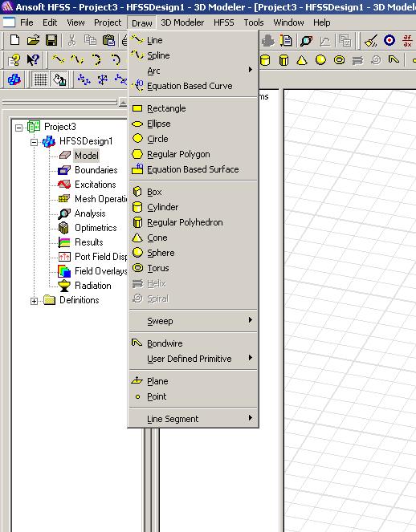Image resolution: width=416 pixels, height=532 pixels.
Task: Select Radiation in the project tree
Action: 93,286
